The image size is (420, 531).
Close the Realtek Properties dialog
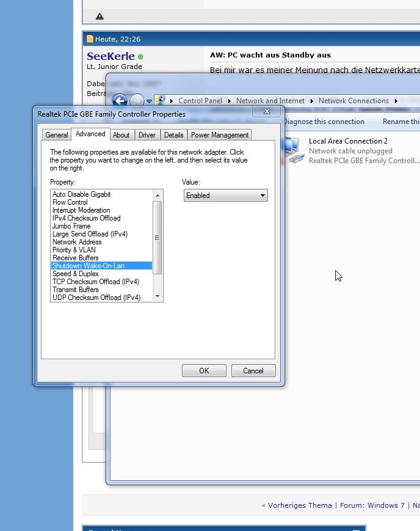point(267,111)
